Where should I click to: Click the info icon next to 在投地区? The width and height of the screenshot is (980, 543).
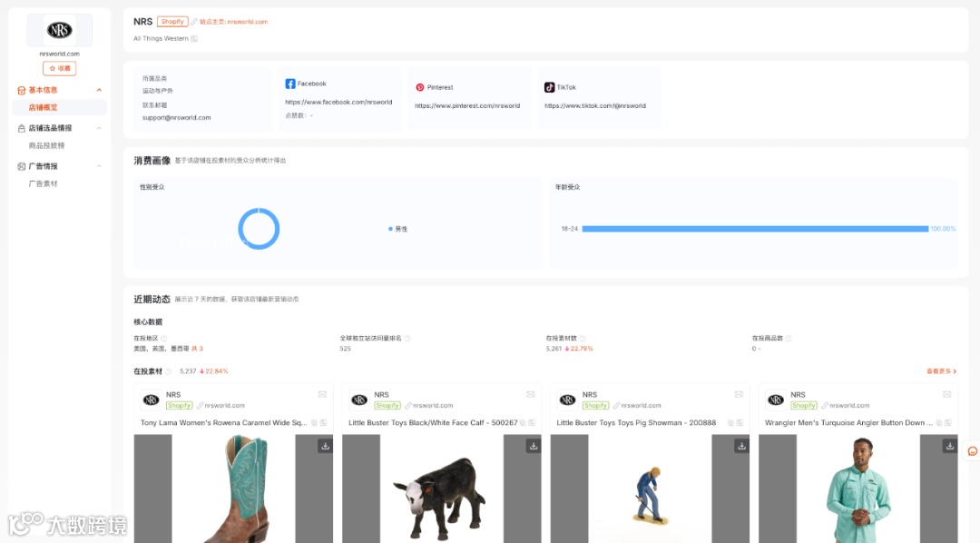[163, 339]
